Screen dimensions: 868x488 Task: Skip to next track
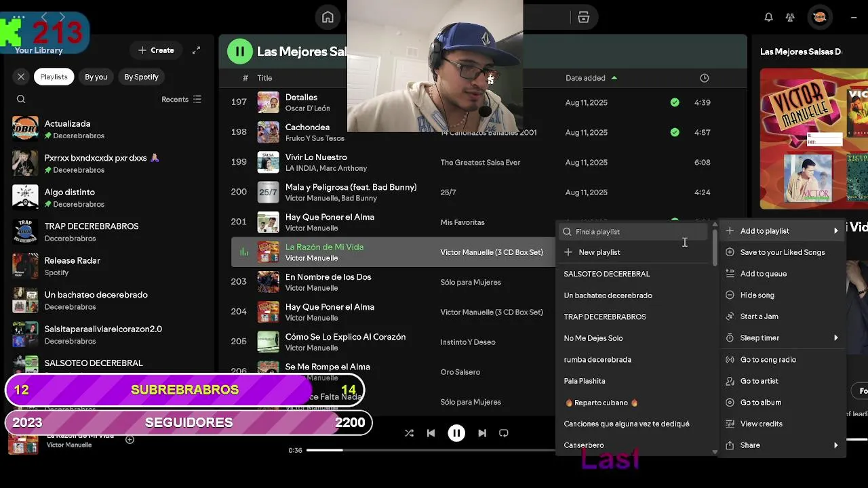pyautogui.click(x=482, y=433)
